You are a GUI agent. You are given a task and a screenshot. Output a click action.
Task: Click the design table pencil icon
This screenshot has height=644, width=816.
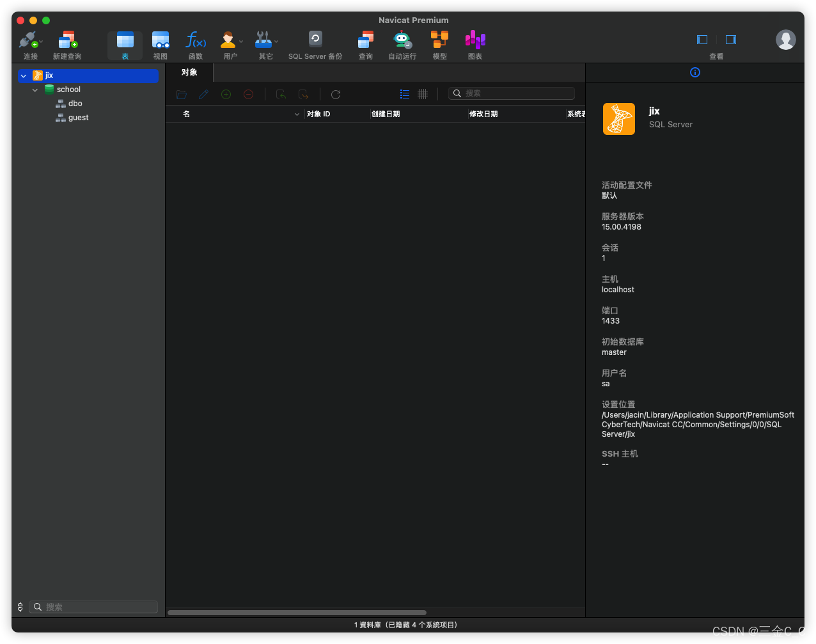pyautogui.click(x=203, y=94)
